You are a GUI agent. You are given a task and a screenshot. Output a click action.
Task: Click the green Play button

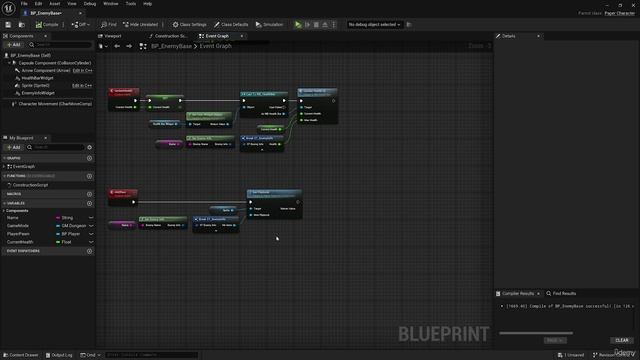click(298, 25)
